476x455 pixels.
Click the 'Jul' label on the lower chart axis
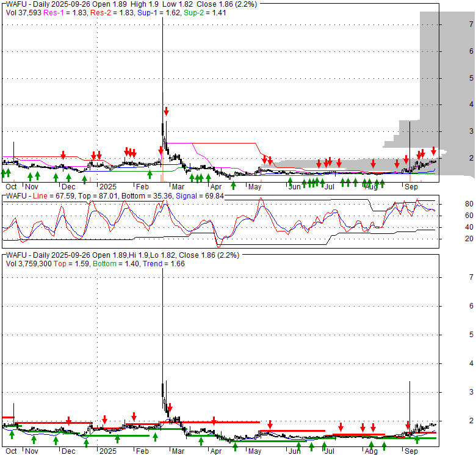329,451
